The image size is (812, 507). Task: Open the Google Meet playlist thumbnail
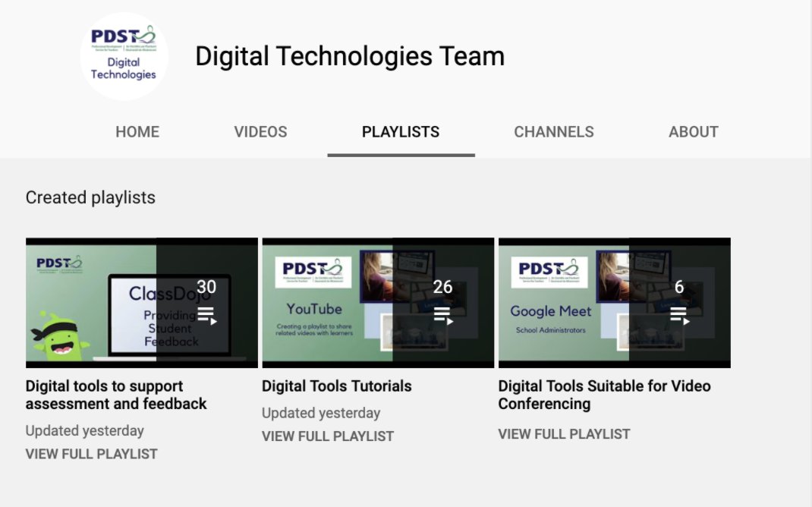coord(614,303)
